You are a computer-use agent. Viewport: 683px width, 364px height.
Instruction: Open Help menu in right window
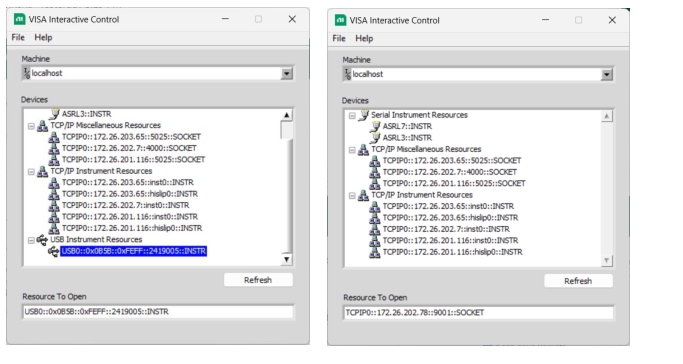[364, 39]
